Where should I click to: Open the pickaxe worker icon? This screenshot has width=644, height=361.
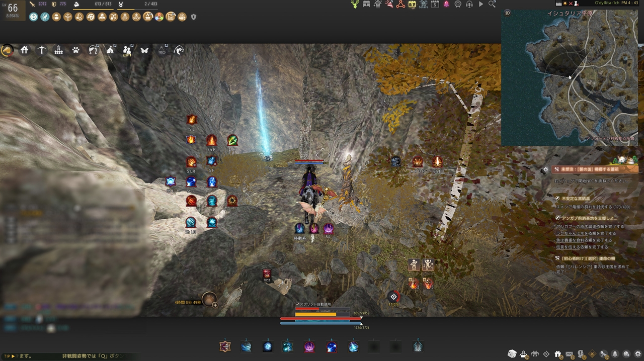[x=42, y=50]
